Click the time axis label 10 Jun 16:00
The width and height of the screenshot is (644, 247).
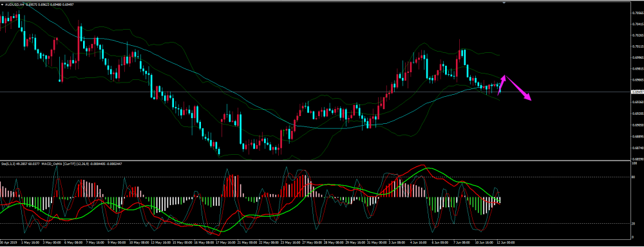(x=484, y=242)
